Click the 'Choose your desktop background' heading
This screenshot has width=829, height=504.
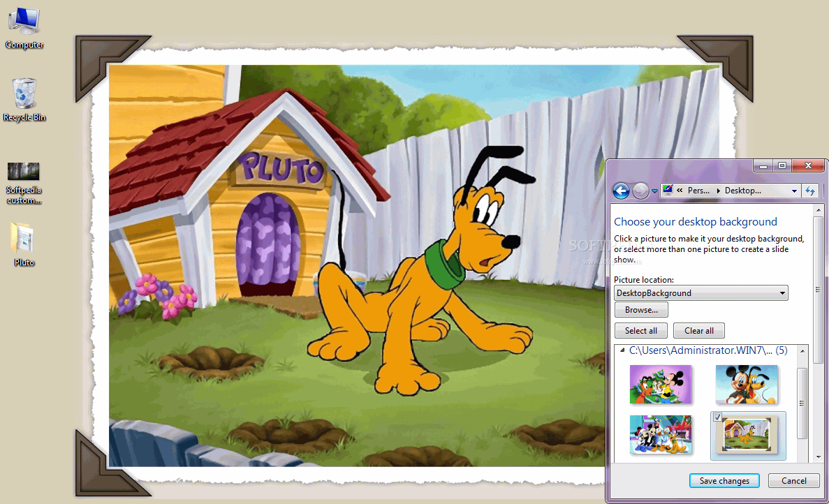tap(695, 222)
